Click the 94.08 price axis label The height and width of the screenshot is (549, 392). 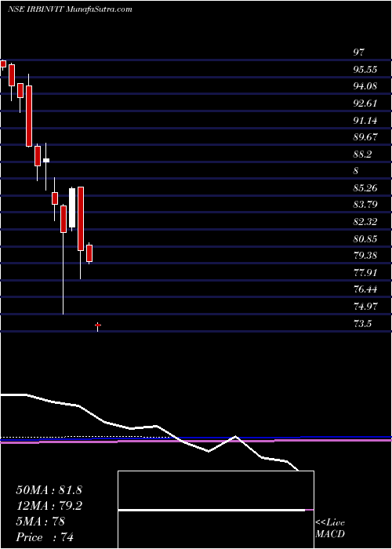point(365,86)
